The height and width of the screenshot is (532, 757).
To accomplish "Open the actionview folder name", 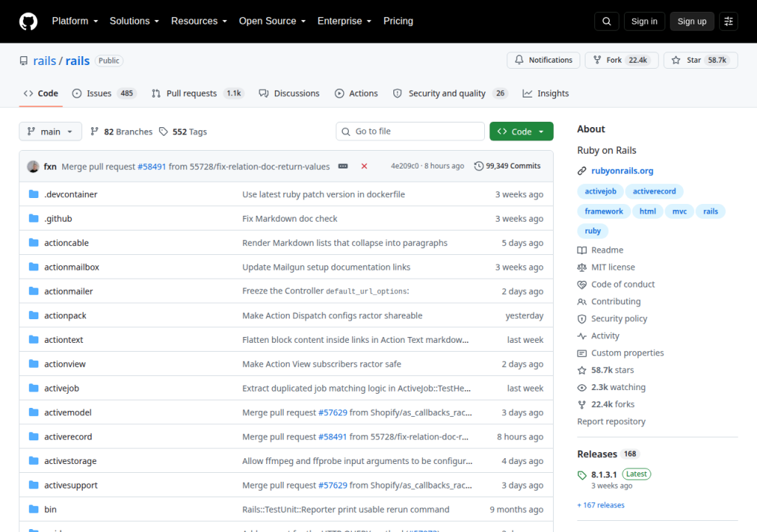I will click(x=65, y=364).
